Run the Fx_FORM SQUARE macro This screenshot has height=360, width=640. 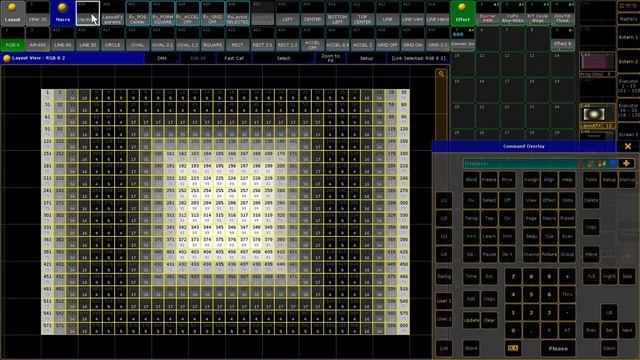point(162,13)
